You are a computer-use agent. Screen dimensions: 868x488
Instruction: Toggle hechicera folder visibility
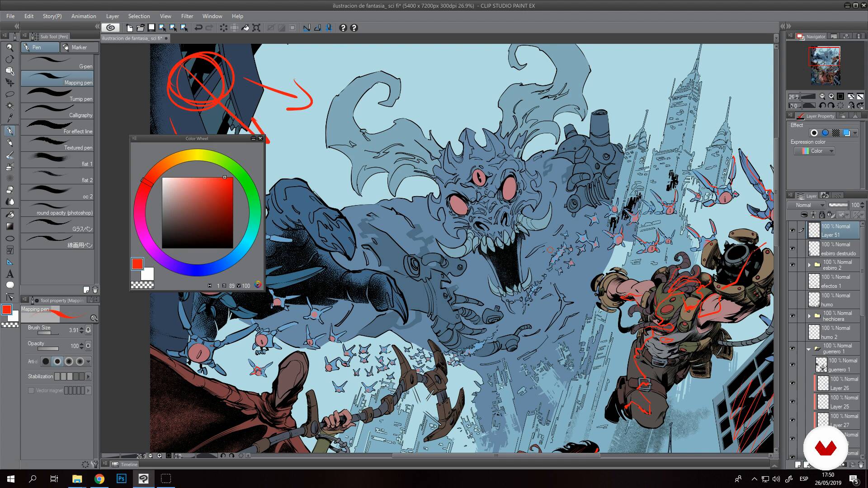pyautogui.click(x=792, y=316)
